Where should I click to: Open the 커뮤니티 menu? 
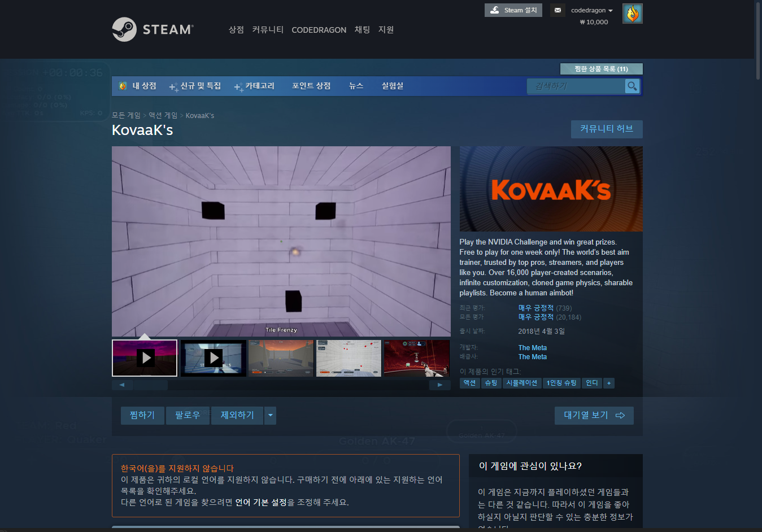[x=268, y=29]
